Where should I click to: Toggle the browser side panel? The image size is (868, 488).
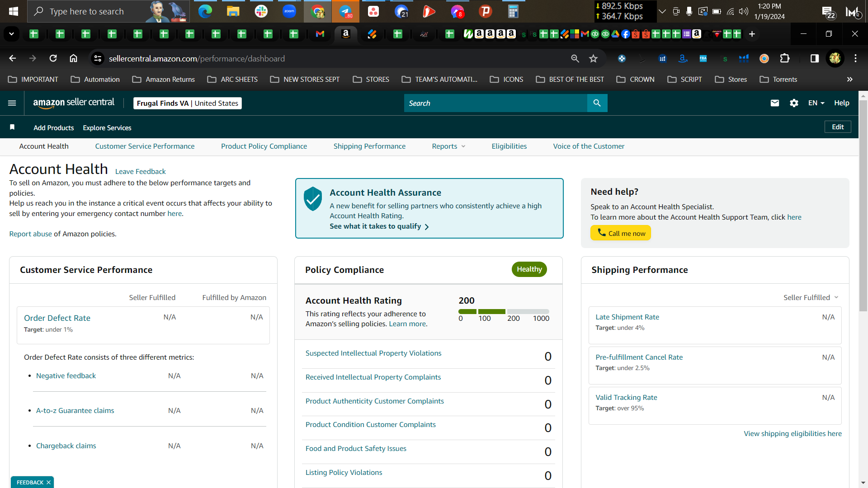click(814, 58)
